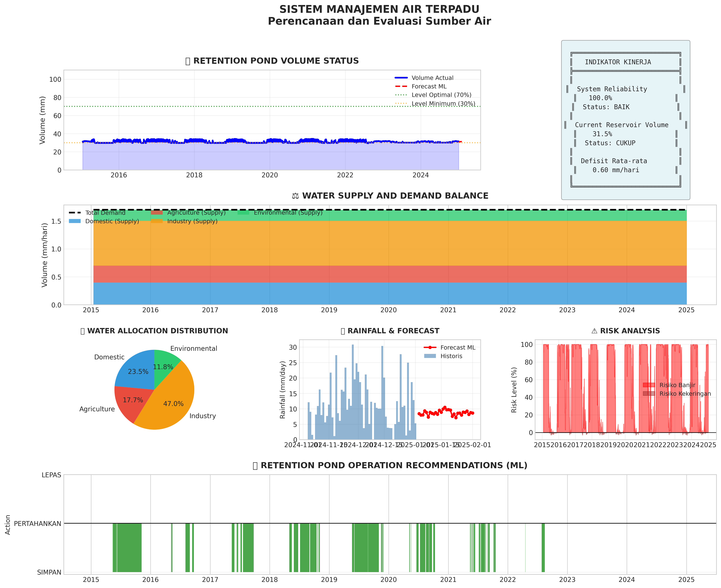Click the PERTAHANKAN axis label
The width and height of the screenshot is (721, 588).
[38, 524]
